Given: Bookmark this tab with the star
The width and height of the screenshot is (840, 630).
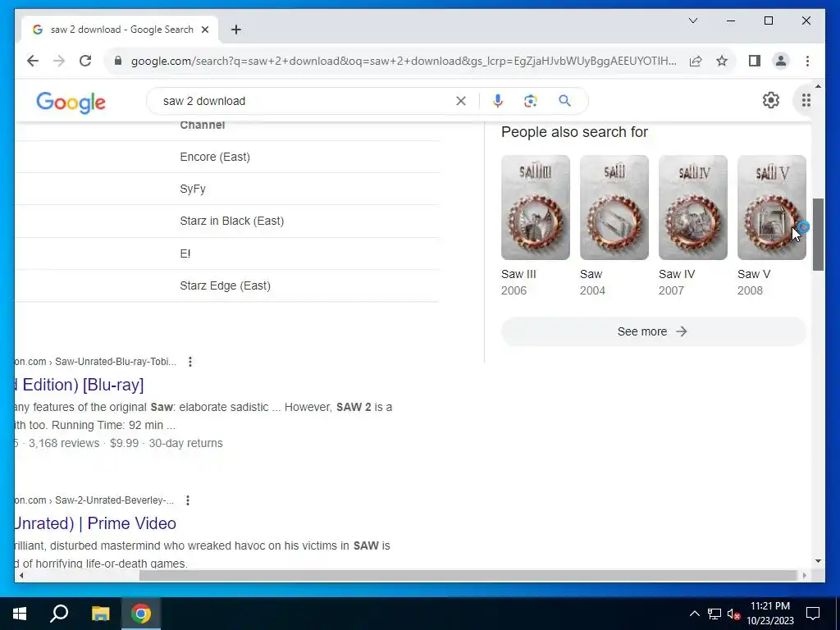Looking at the screenshot, I should pos(722,61).
